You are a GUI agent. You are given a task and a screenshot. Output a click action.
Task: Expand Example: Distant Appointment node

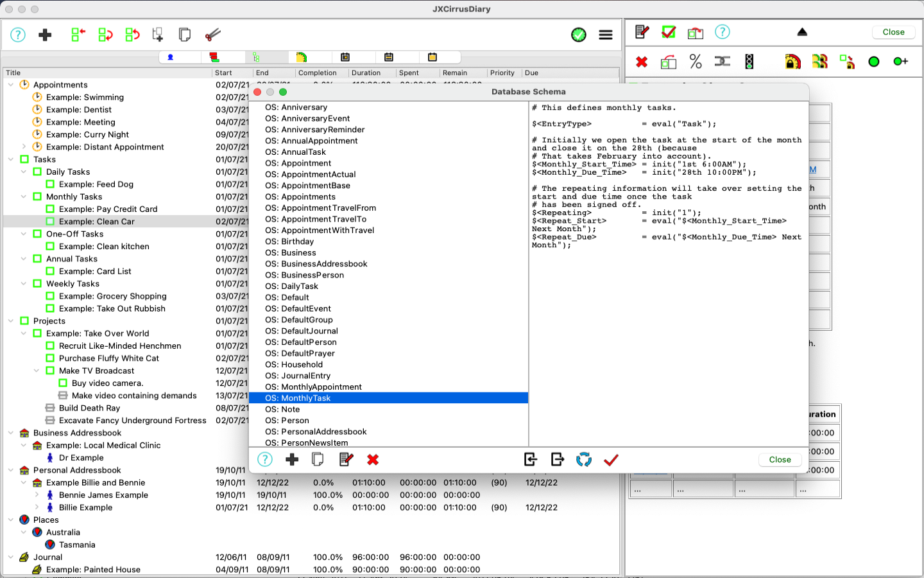24,147
